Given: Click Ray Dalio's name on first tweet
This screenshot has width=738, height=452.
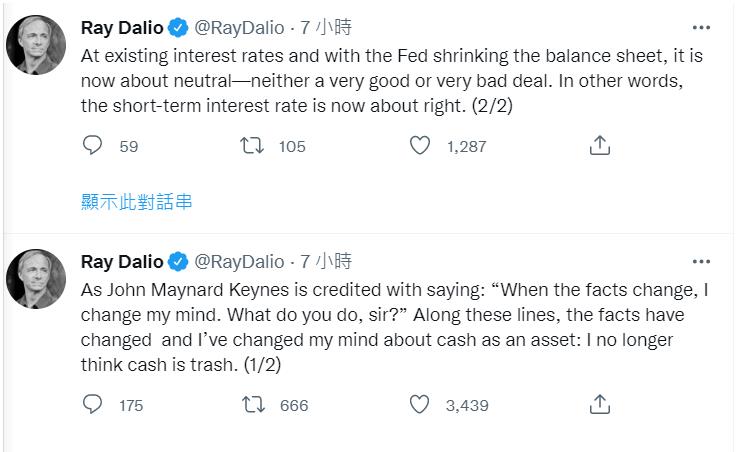Looking at the screenshot, I should coord(121,28).
